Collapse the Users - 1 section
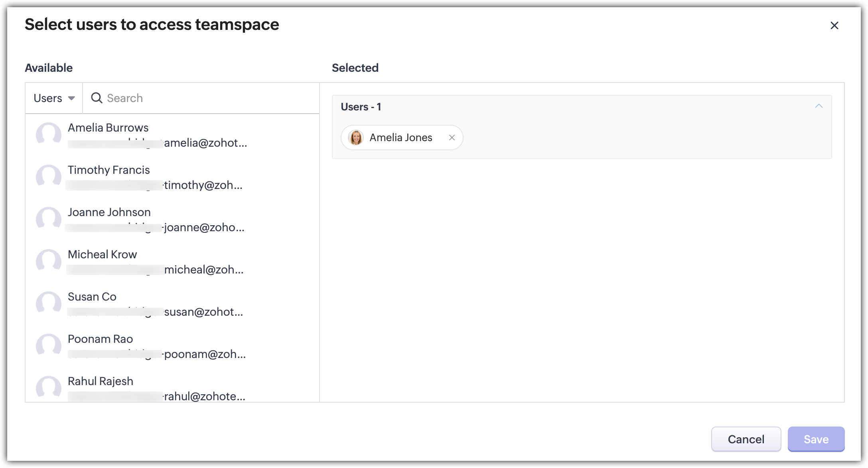Screen dimensions: 868x468 click(819, 106)
